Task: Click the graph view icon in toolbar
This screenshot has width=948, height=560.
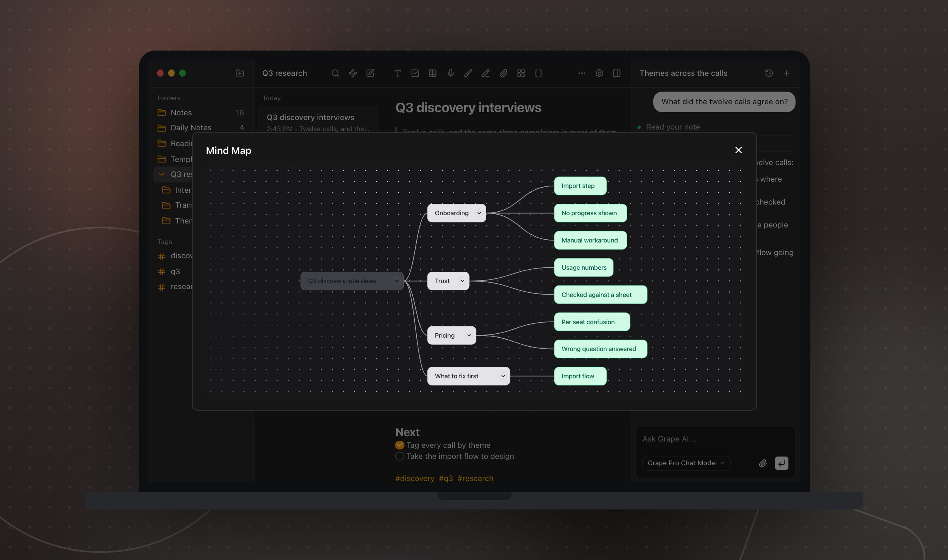Action: tap(352, 73)
